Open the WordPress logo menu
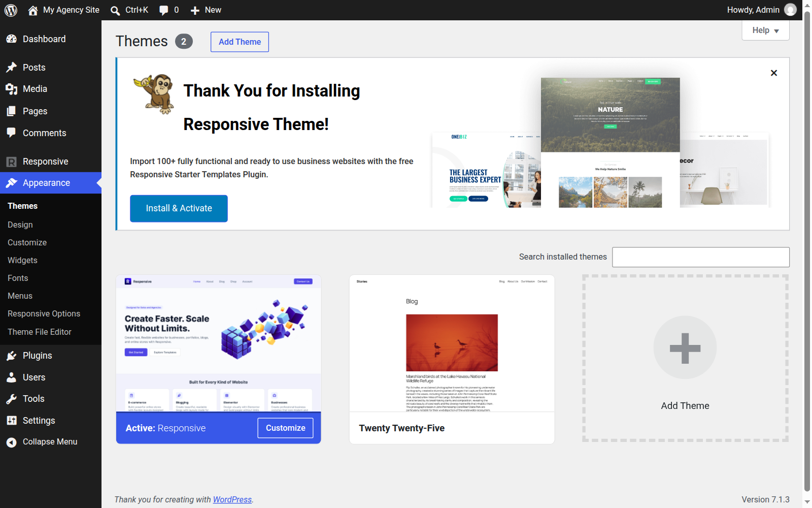 pos(11,10)
